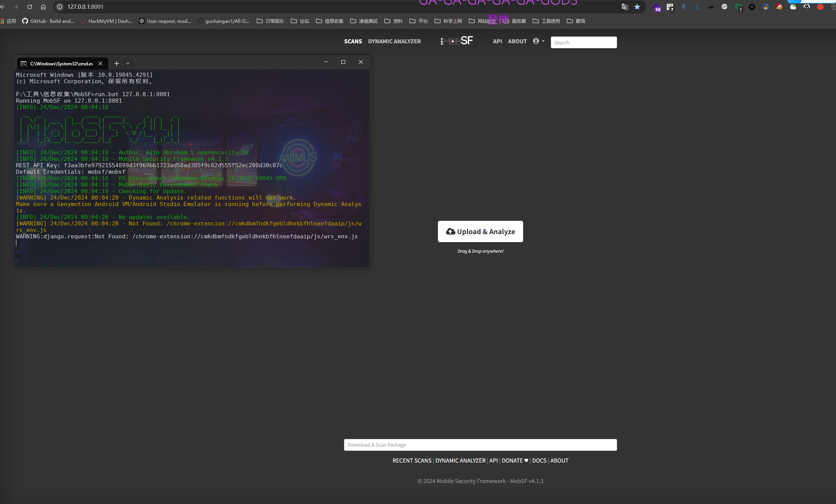Open the Google Translate page icon

click(625, 7)
